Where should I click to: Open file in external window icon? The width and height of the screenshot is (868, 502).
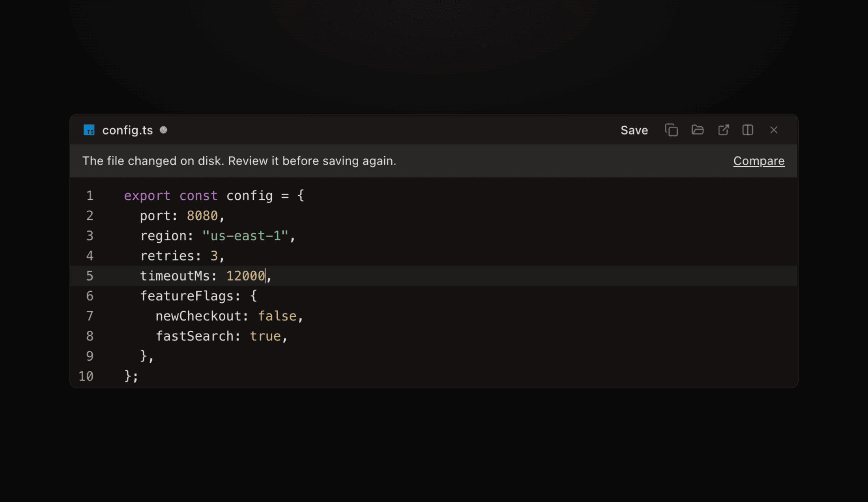point(723,130)
